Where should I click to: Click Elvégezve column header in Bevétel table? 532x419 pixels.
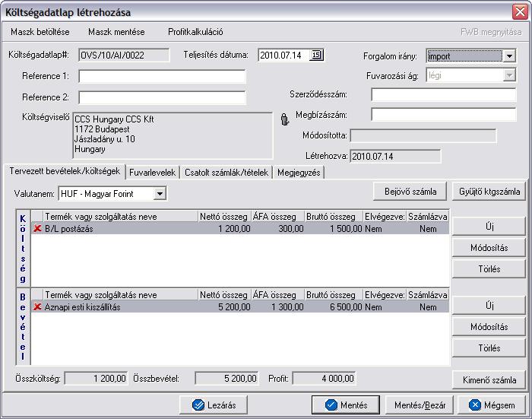[x=385, y=295]
